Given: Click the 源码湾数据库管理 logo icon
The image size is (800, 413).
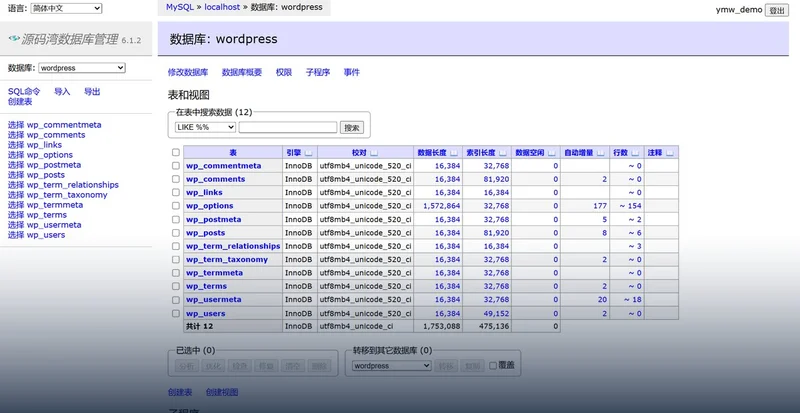Looking at the screenshot, I should pos(14,39).
